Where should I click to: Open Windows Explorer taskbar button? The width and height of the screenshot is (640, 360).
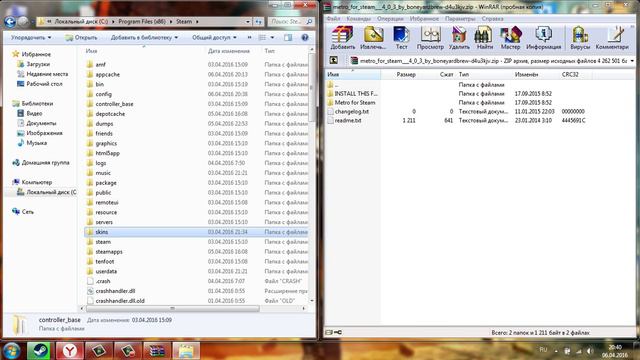point(186,351)
